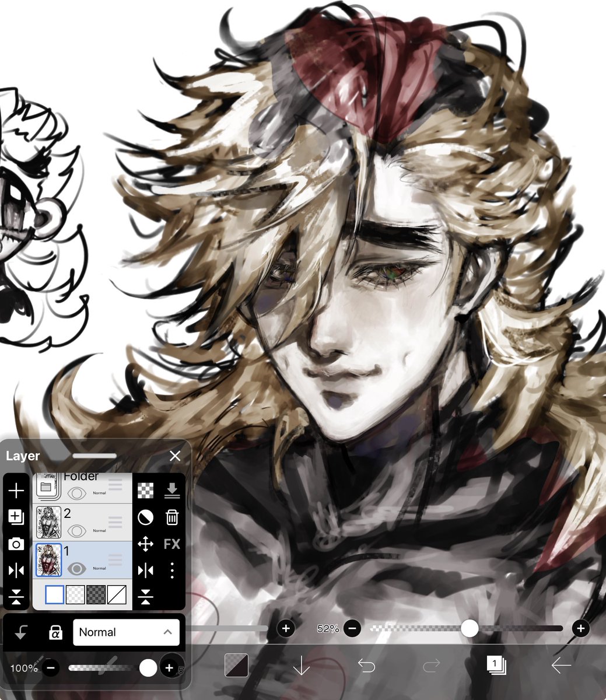Click flip-horizontal icon below the camera icon
The height and width of the screenshot is (700, 606).
point(16,570)
